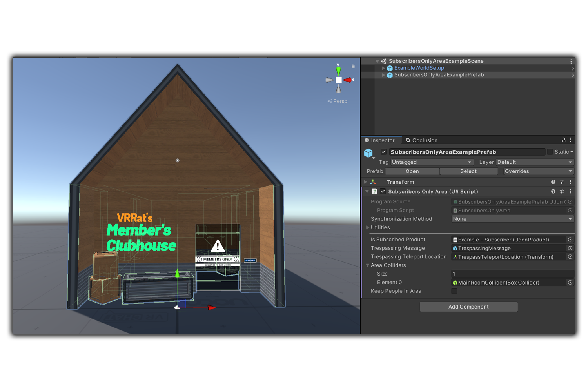The image size is (588, 392).
Task: Open the scene options kebab menu in hierarchy
Action: click(571, 61)
